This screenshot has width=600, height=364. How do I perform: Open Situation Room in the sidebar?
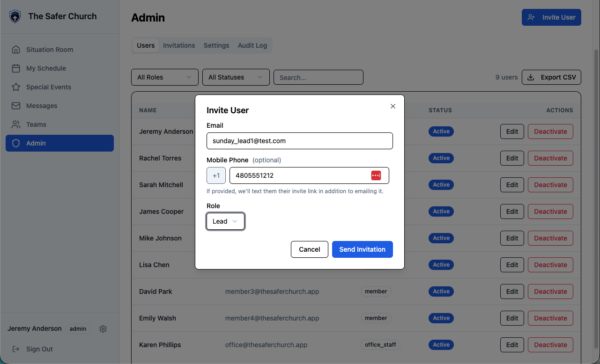[x=59, y=50]
